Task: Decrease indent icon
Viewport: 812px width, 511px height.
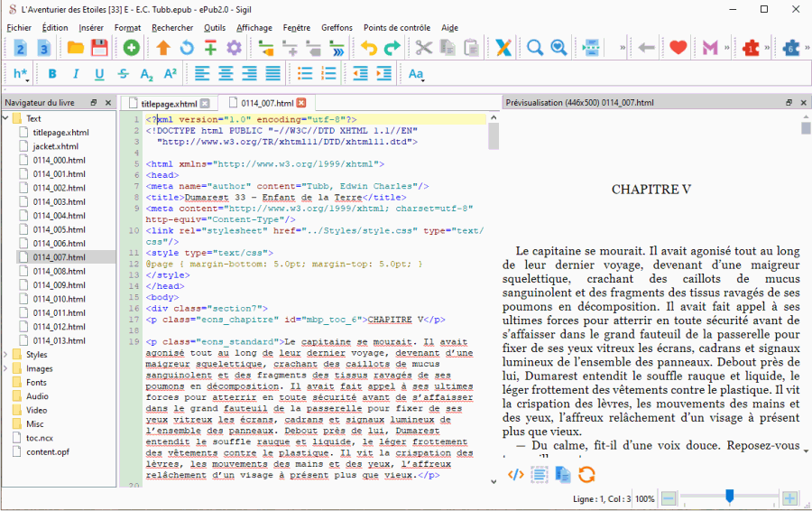Action: click(360, 74)
